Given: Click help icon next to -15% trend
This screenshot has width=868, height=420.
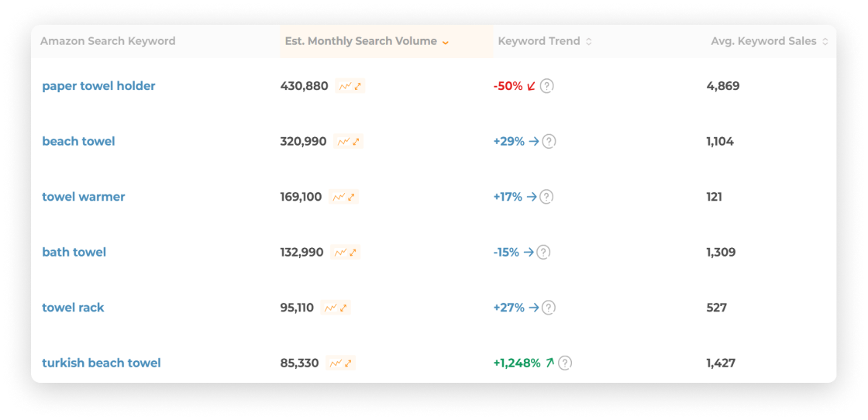Looking at the screenshot, I should point(543,252).
